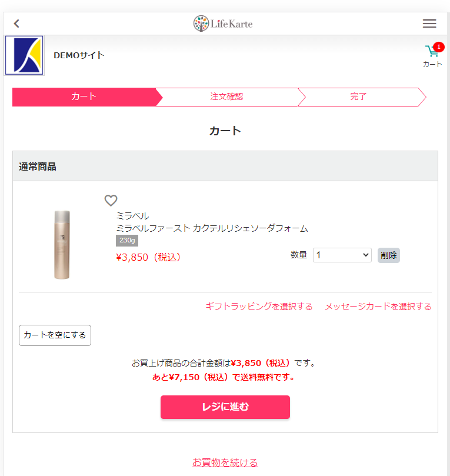Viewport: 450px width, 476px height.
Task: Select the 完了 progress step
Action: point(358,97)
